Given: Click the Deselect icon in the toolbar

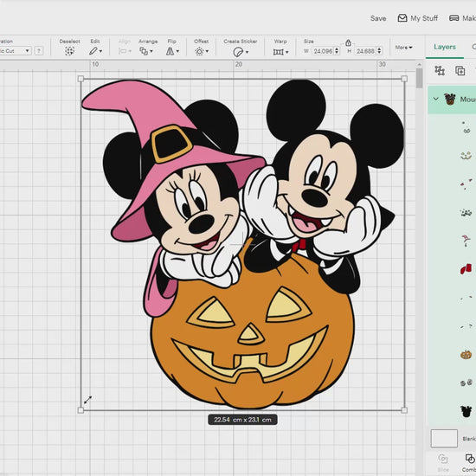Looking at the screenshot, I should (x=69, y=51).
